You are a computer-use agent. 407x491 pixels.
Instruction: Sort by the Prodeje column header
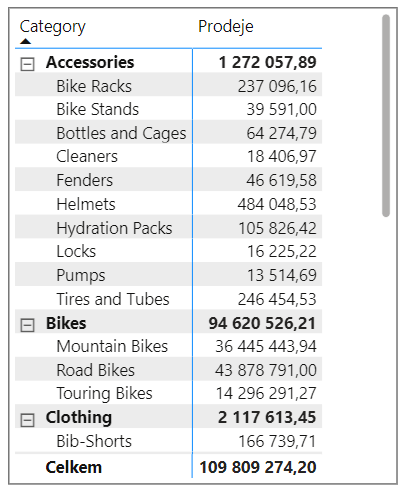pyautogui.click(x=226, y=26)
